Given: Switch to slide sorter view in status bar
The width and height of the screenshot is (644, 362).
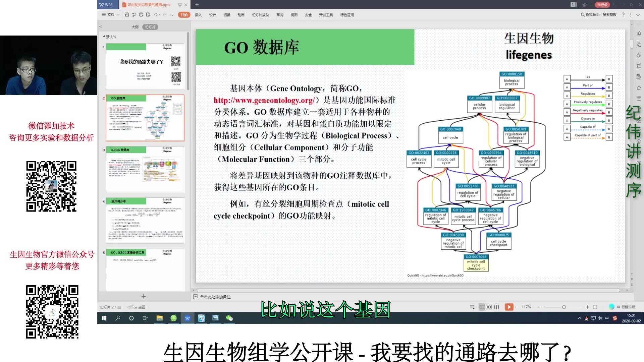Looking at the screenshot, I should coord(489,307).
